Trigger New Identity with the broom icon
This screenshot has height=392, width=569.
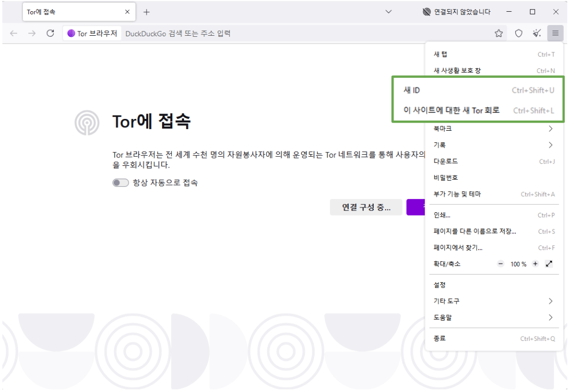[536, 33]
